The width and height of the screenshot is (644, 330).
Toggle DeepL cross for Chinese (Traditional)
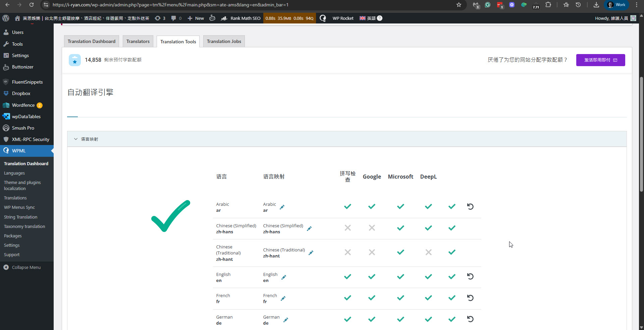tap(428, 252)
